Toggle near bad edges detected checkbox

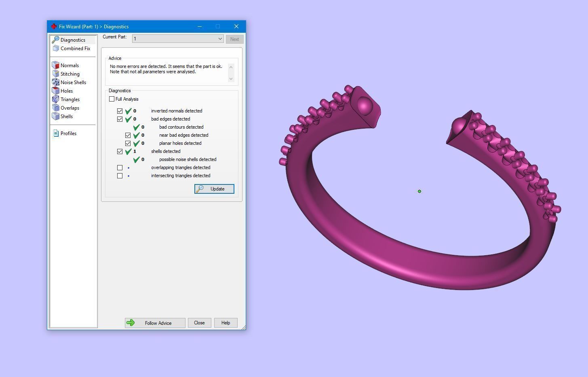click(128, 135)
